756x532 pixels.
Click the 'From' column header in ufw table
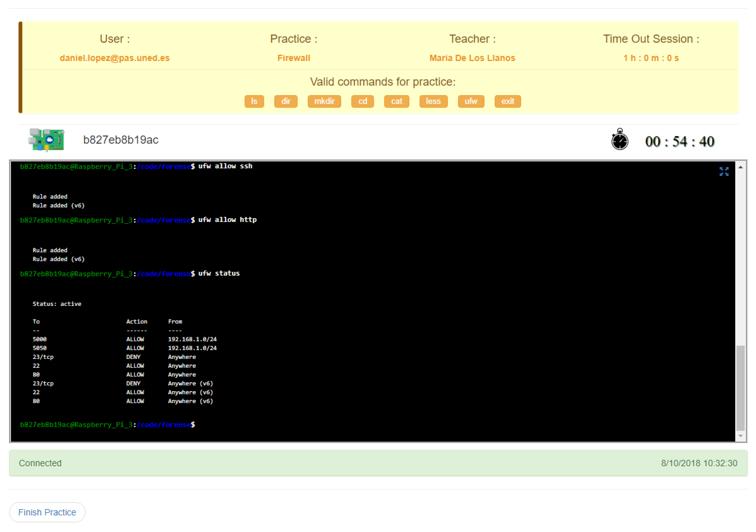tap(175, 322)
